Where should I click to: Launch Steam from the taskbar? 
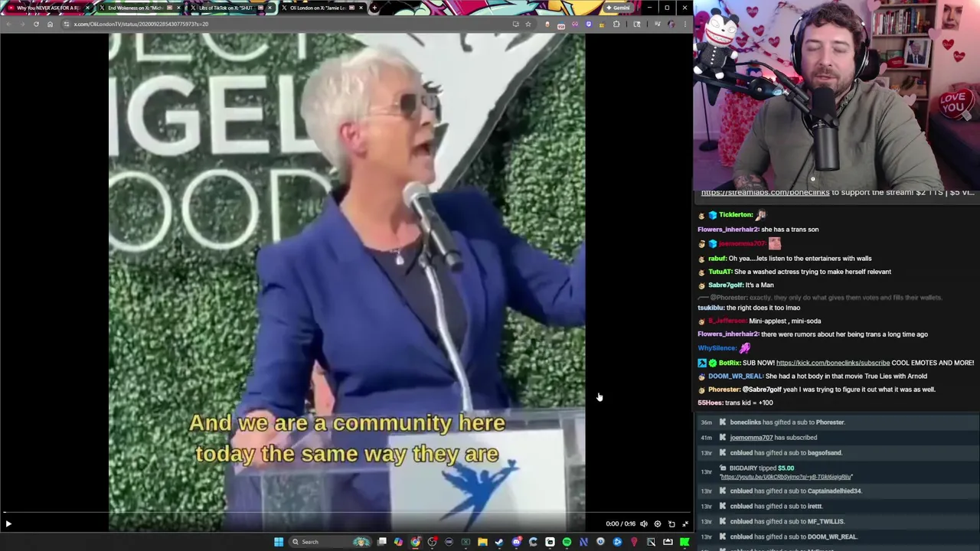pyautogui.click(x=499, y=542)
